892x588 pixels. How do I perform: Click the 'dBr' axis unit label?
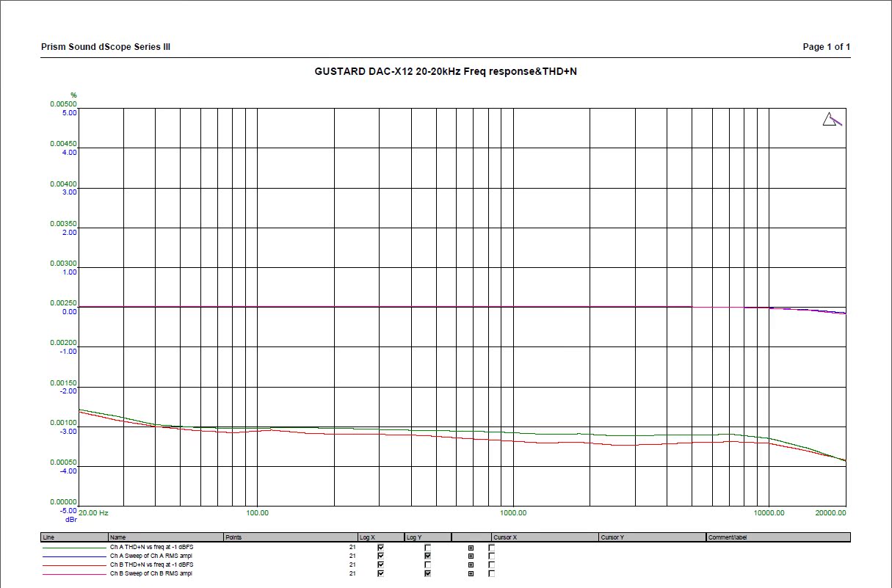pyautogui.click(x=71, y=519)
